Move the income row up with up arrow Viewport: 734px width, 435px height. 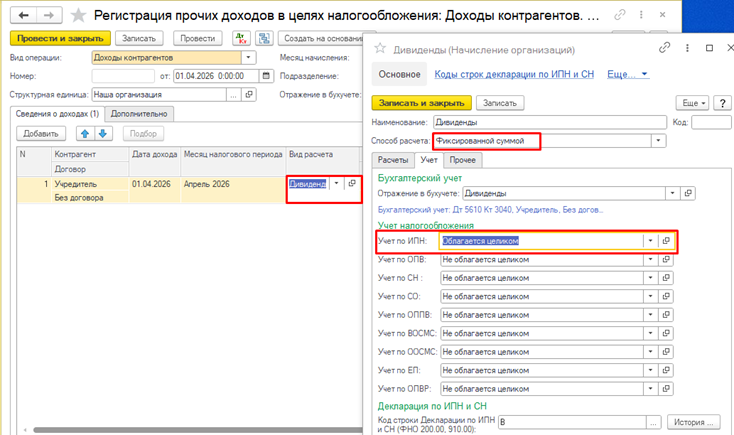point(85,133)
